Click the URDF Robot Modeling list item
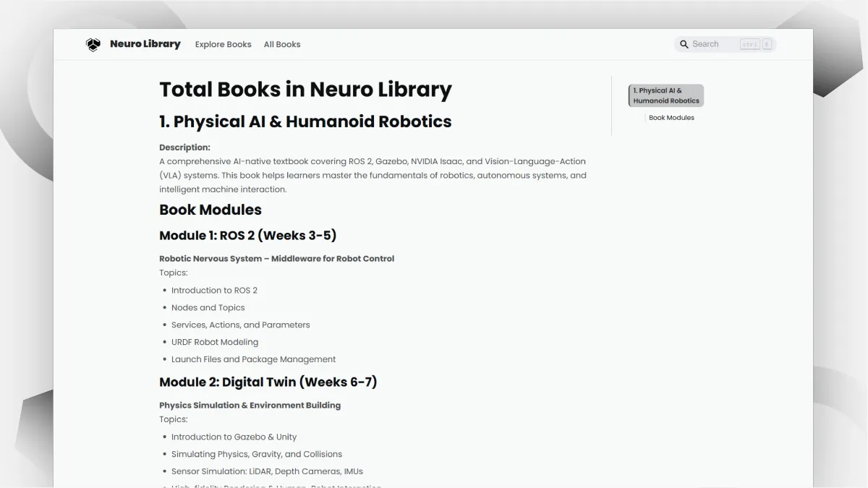This screenshot has width=868, height=488. (215, 343)
